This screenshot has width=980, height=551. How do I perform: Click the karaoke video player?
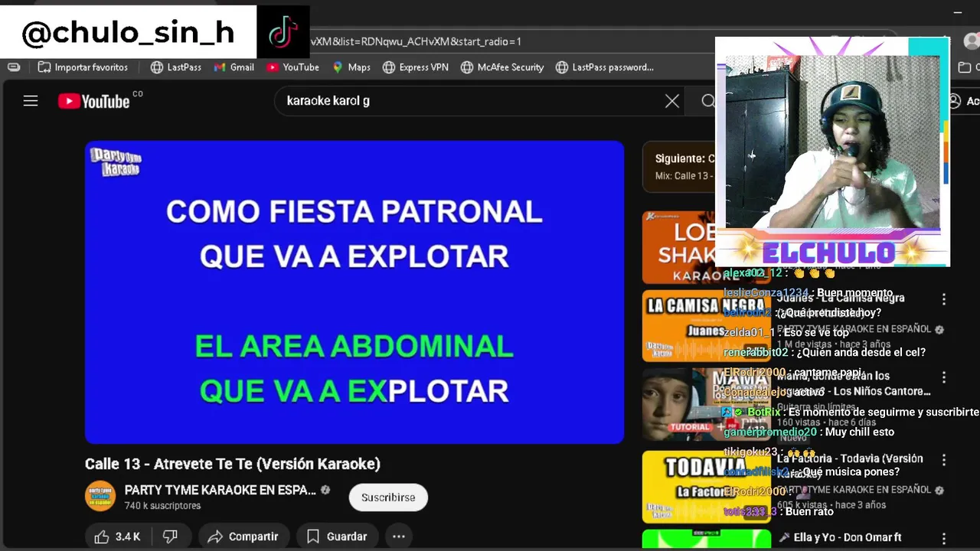pos(354,292)
